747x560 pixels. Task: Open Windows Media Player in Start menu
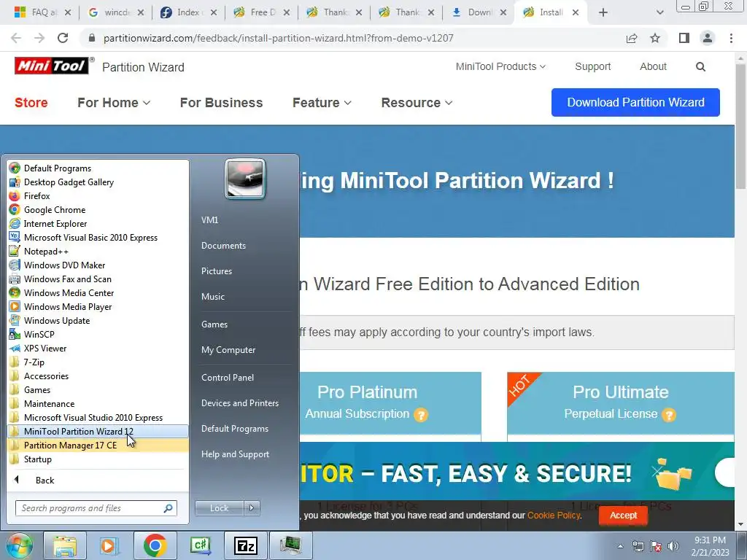coord(98,306)
